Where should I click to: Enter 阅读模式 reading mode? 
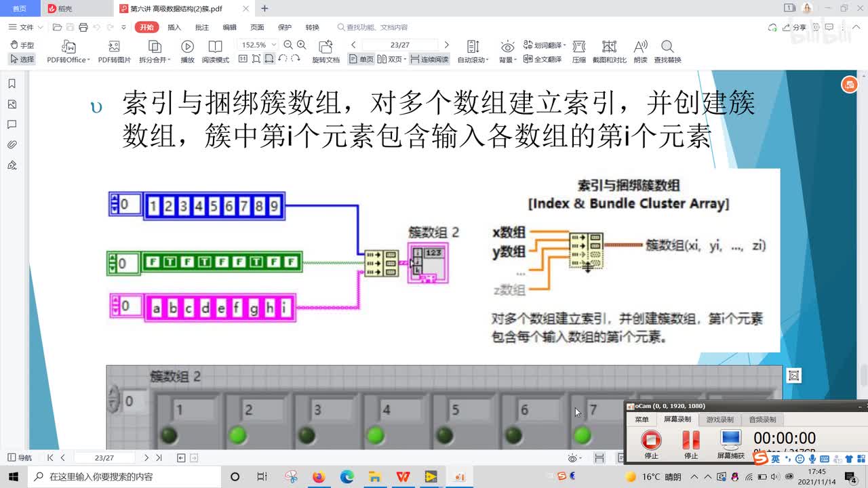click(x=216, y=52)
